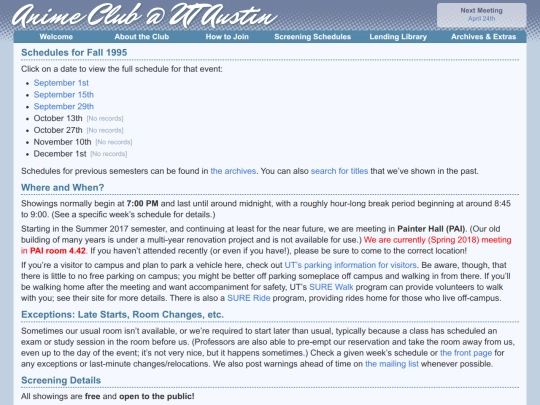Click the red PAI room 4.42 text

pos(58,251)
